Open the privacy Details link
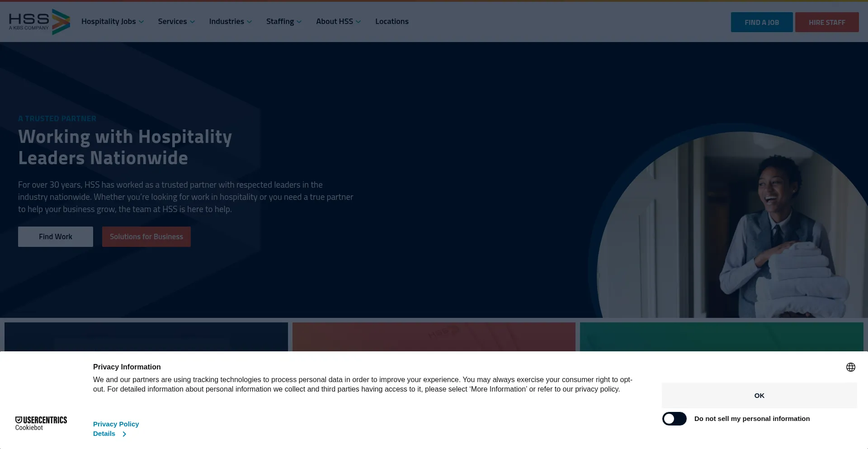868x449 pixels. [x=104, y=434]
